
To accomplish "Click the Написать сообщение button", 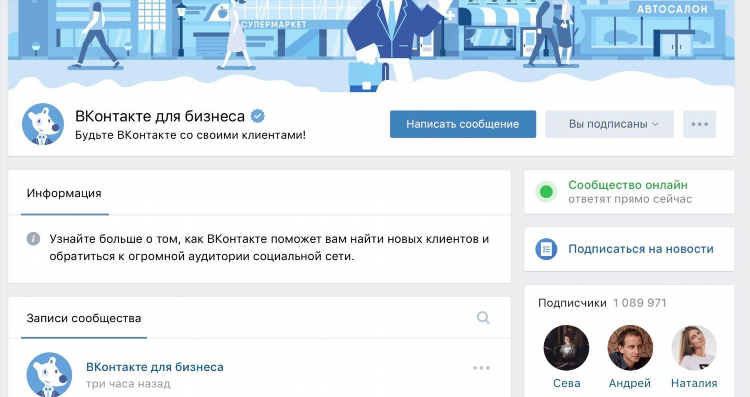I will click(x=463, y=124).
